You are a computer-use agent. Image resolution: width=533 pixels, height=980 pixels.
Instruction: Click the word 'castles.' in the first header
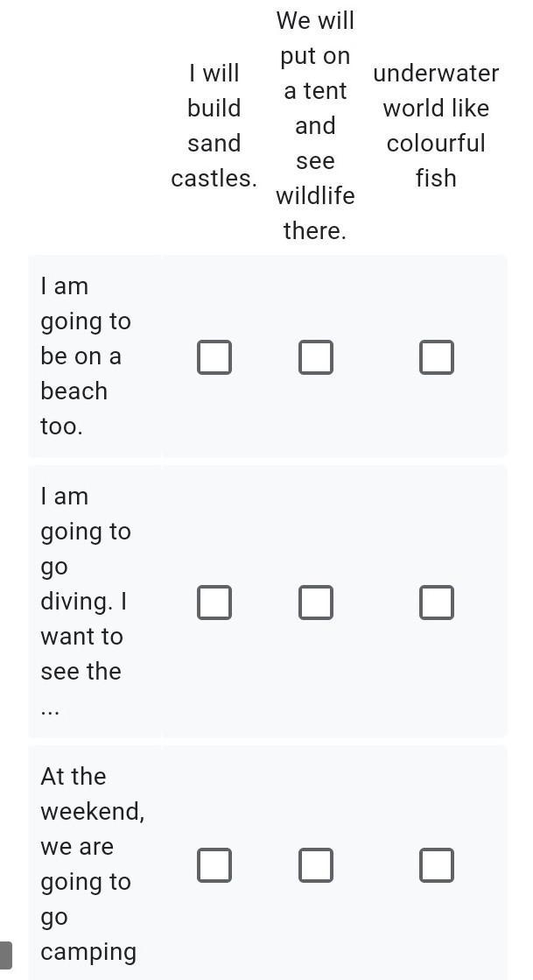[x=214, y=178]
